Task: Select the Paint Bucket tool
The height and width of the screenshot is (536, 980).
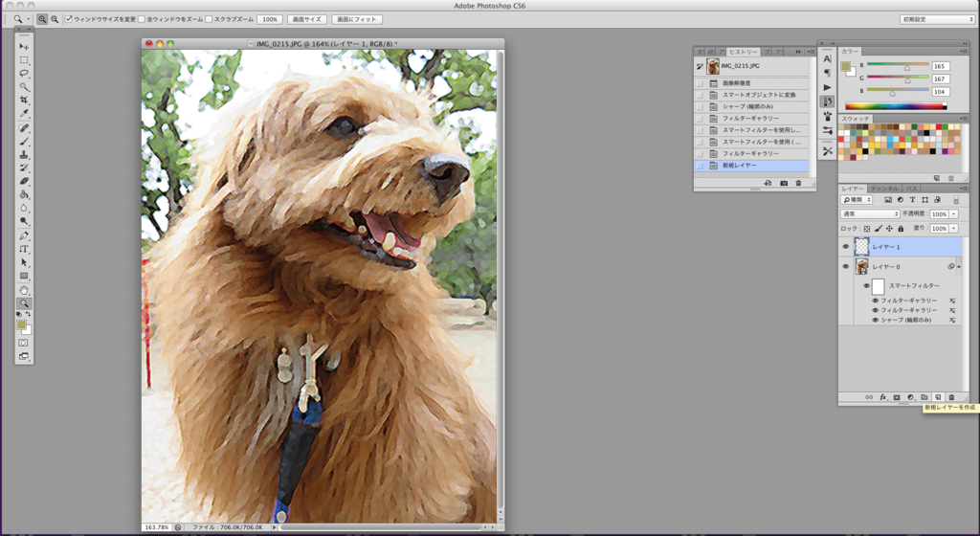Action: coord(24,194)
